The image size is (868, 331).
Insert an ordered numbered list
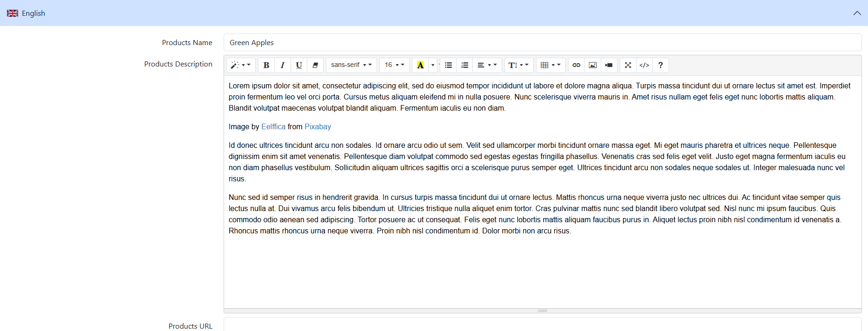(x=464, y=65)
